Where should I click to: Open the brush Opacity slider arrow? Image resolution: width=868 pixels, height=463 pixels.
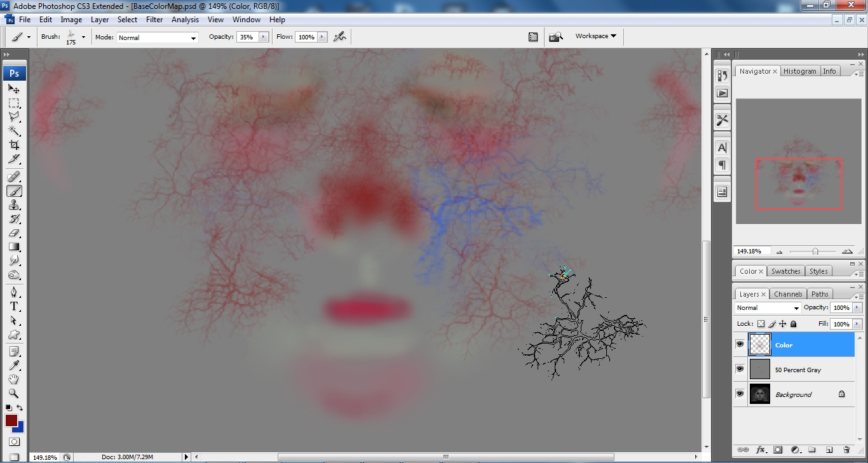(x=263, y=37)
